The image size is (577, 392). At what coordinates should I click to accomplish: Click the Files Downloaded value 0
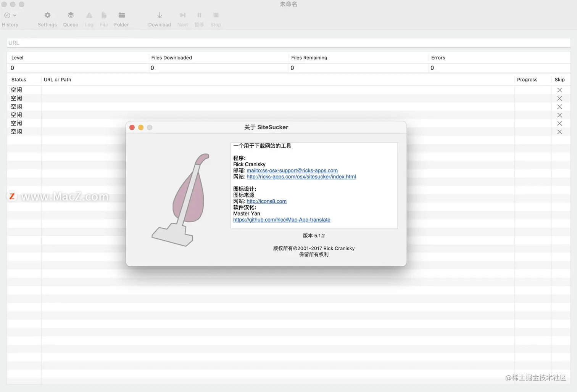point(152,68)
